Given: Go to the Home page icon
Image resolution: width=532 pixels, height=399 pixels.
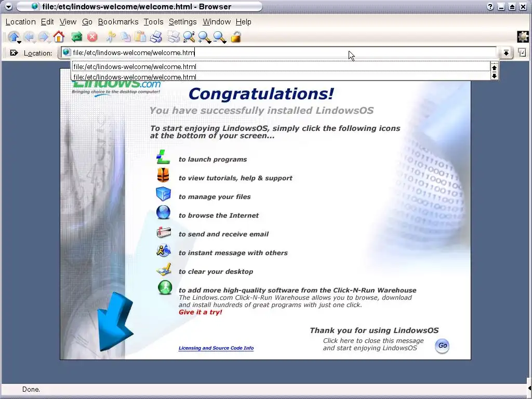Looking at the screenshot, I should coord(59,37).
